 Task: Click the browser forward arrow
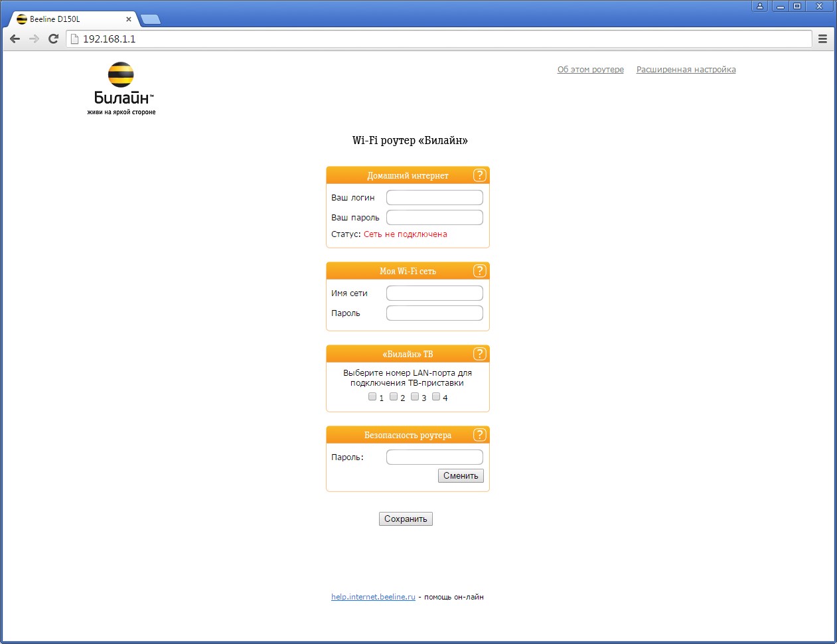(x=35, y=39)
